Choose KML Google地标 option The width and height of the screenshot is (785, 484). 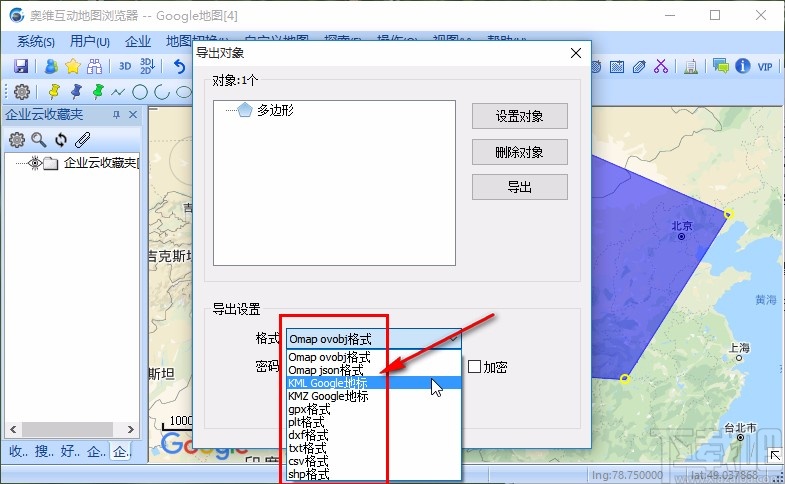[x=373, y=383]
